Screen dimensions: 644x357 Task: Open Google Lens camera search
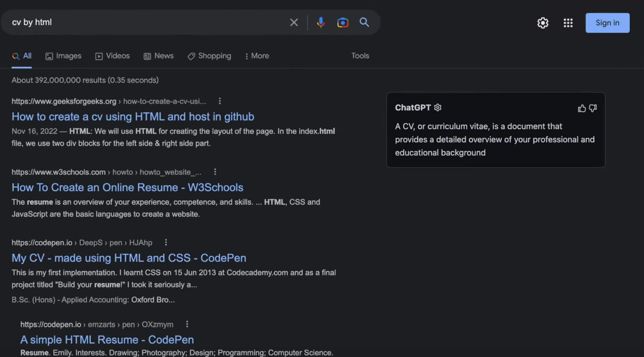coord(343,22)
